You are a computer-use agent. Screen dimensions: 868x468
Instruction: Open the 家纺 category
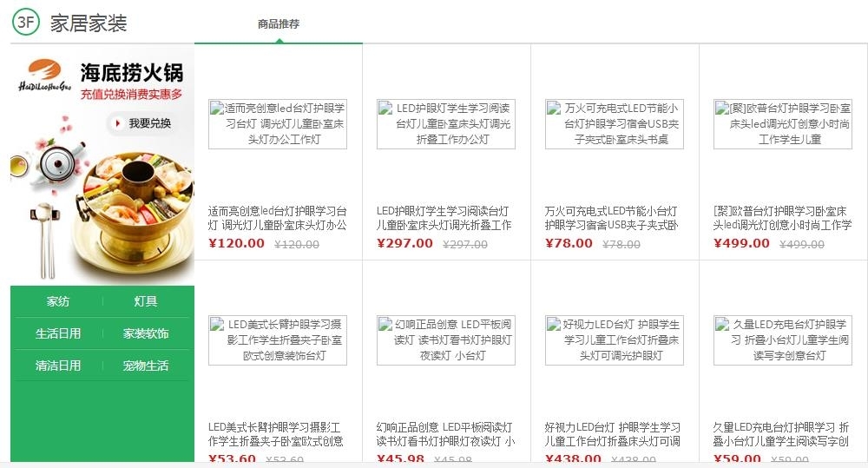coord(58,301)
